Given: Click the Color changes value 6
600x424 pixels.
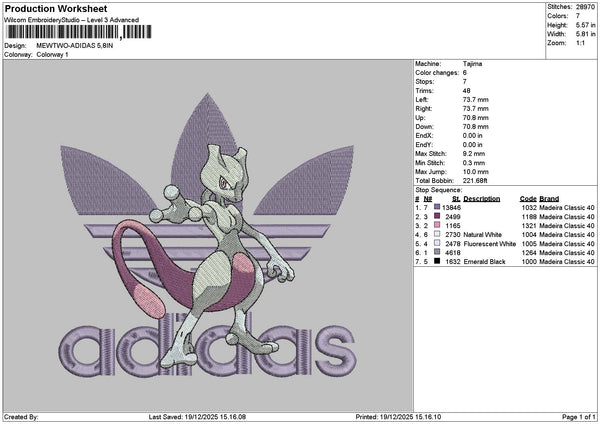Looking at the screenshot, I should tap(465, 73).
